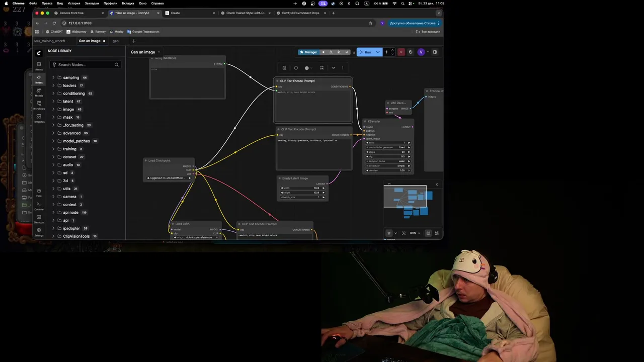Viewport: 644px width, 362px height.
Task: Open the Gen an image workflow dropdown
Action: pos(145,52)
